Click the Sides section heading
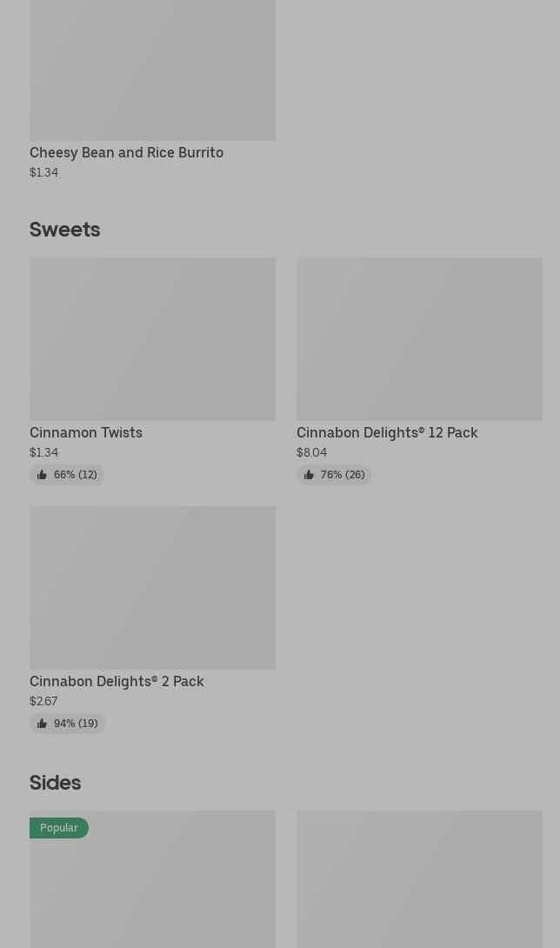Screen dimensions: 560x948 (56, 783)
